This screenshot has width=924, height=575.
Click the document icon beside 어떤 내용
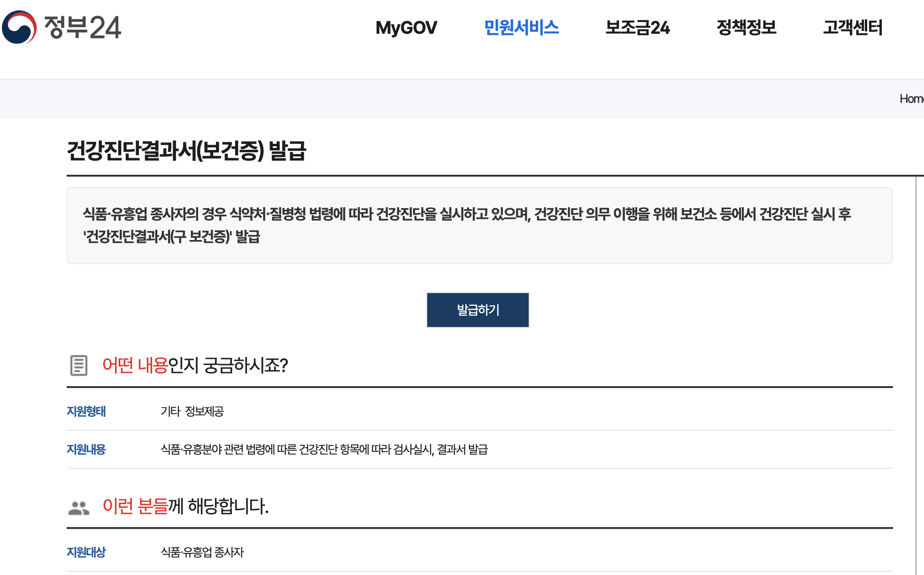pos(78,365)
